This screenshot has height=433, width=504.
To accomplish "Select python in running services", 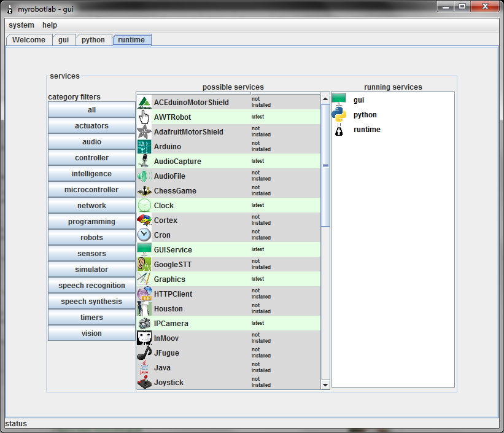I will pos(365,115).
